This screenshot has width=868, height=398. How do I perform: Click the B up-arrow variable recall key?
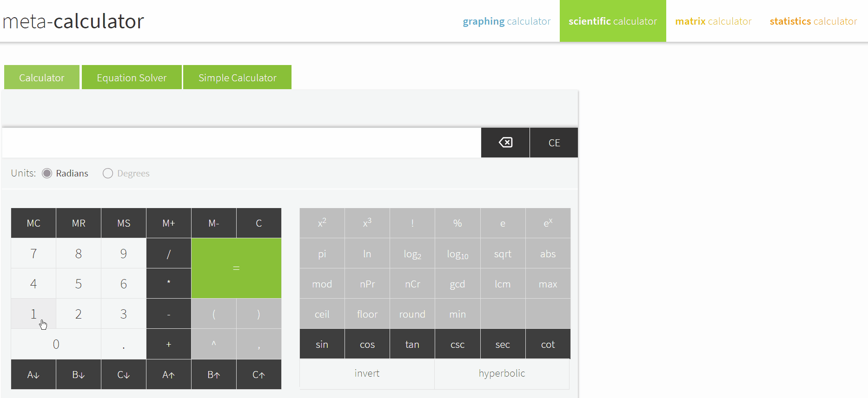click(x=214, y=374)
